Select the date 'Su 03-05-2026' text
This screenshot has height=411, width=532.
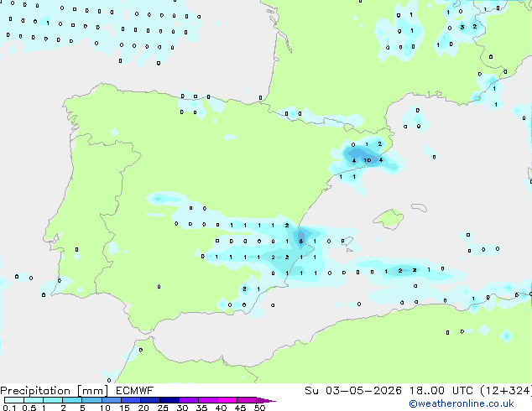point(353,391)
